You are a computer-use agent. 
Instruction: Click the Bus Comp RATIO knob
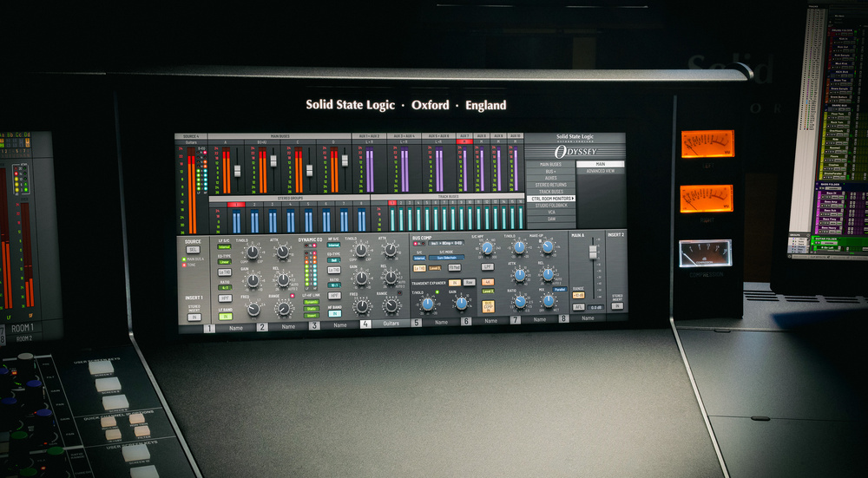520,302
